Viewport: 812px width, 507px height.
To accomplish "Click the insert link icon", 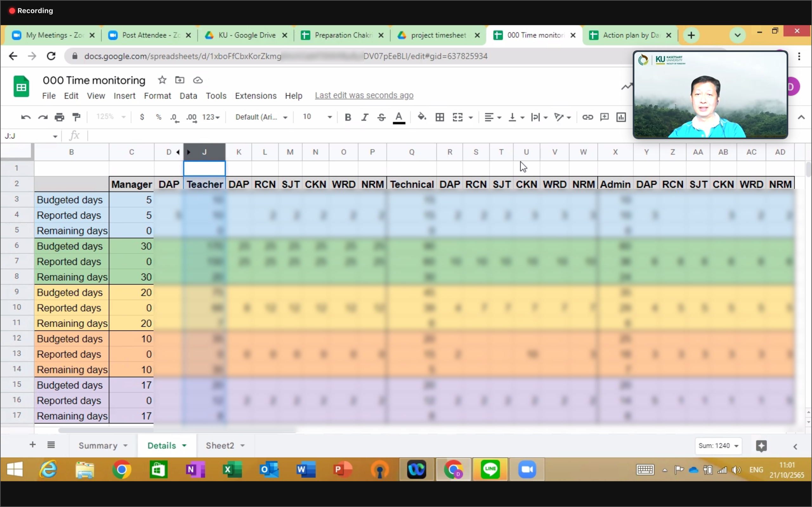I will pyautogui.click(x=587, y=117).
